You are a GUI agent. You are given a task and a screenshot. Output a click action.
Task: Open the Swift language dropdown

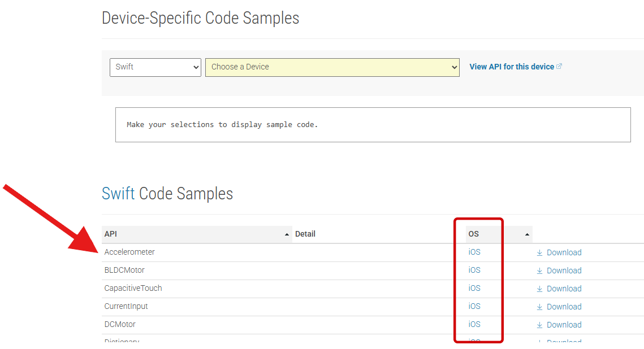(155, 67)
